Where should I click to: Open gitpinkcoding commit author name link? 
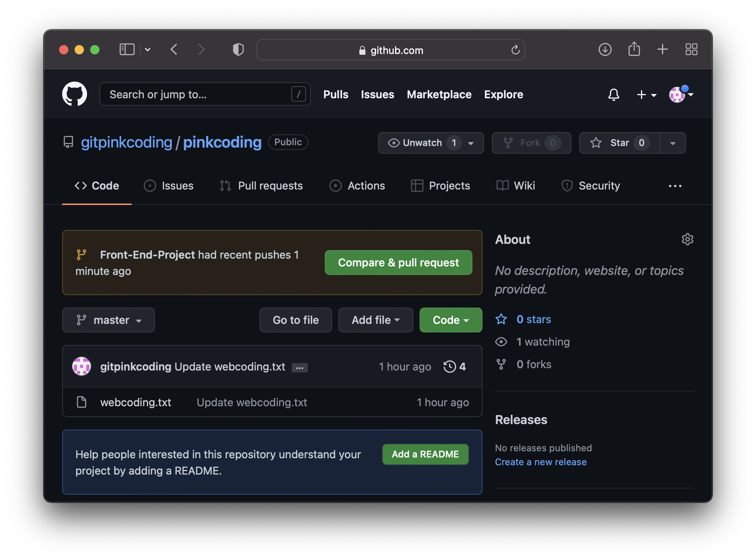(136, 367)
